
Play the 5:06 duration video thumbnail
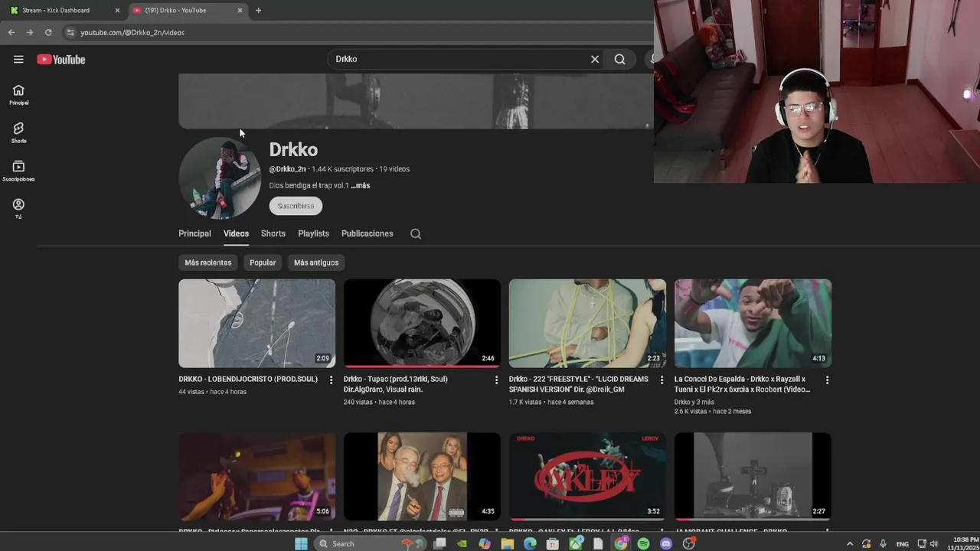click(256, 477)
